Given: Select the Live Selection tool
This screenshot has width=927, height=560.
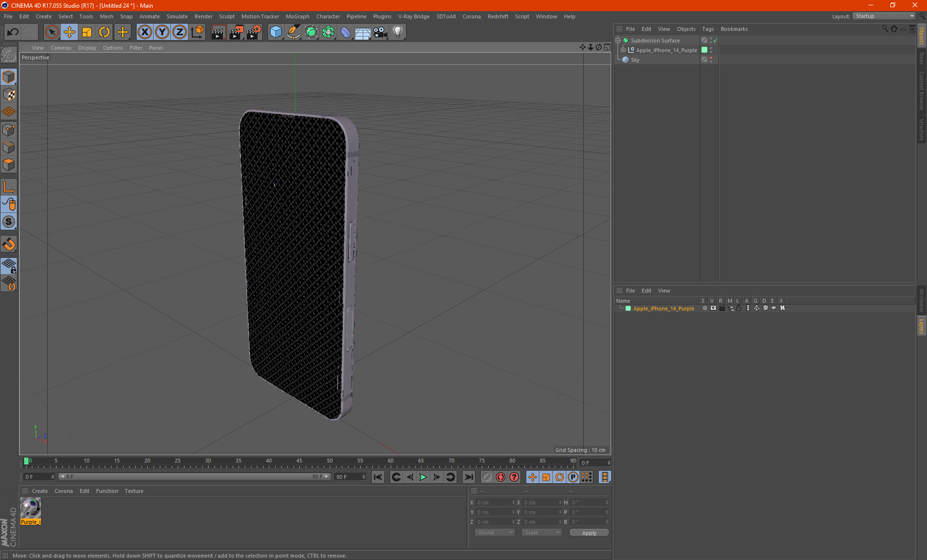Looking at the screenshot, I should tap(52, 32).
